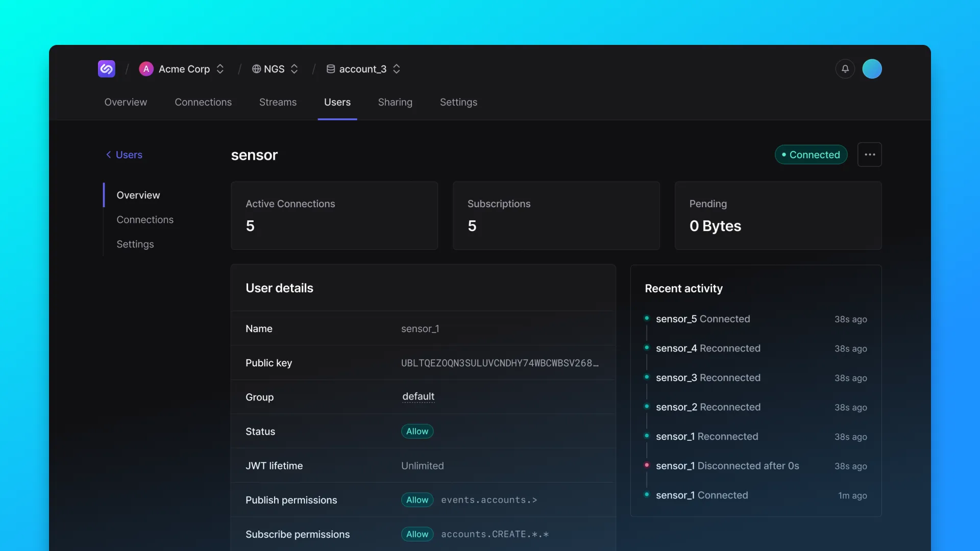Click the sensor_4 Reconnected activity entry

(x=755, y=348)
